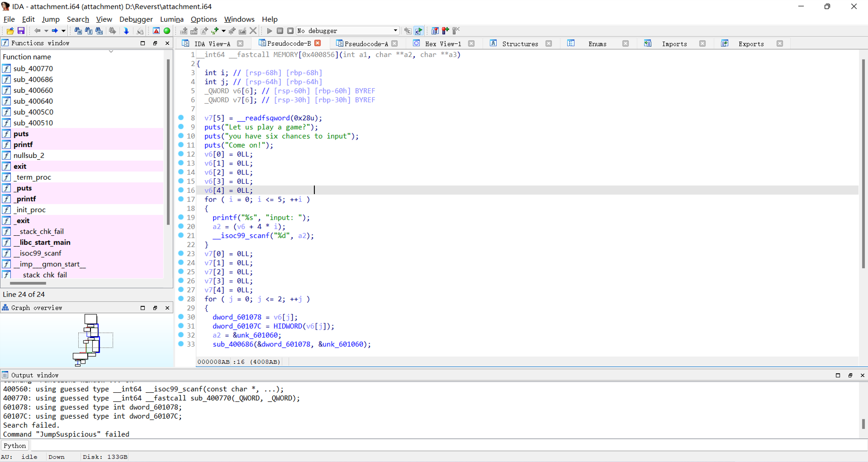Click the gray X delete toolbar icon
The image size is (868, 462).
click(x=253, y=31)
